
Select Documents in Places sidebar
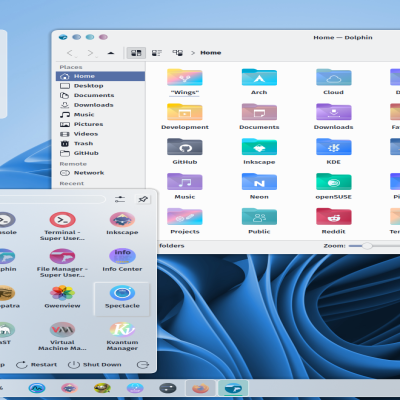[x=100, y=95]
